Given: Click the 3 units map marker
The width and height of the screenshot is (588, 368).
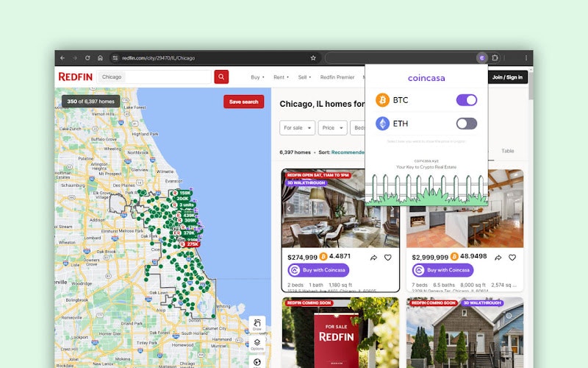Looking at the screenshot, I should (184, 205).
